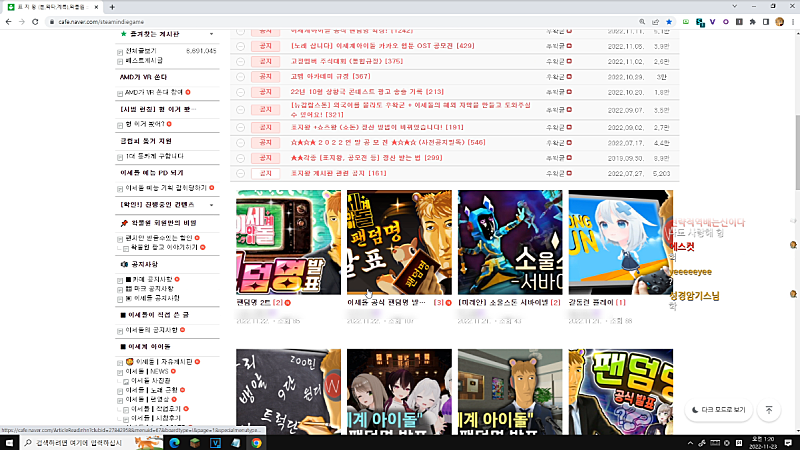Viewport: 800px width, 450px height.
Task: Collapse the '[확인!] 진행중인 컨텐츠' dropdown arrow
Action: click(x=211, y=205)
